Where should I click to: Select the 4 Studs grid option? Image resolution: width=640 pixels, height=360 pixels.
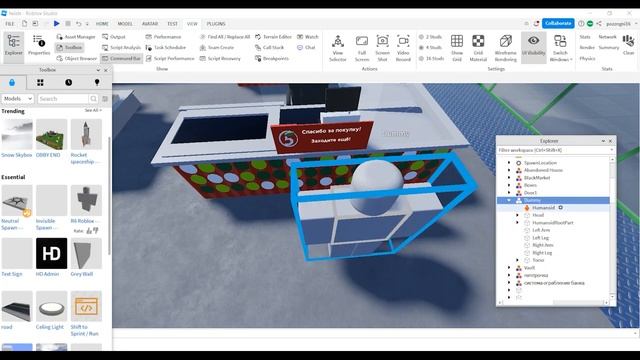(431, 47)
